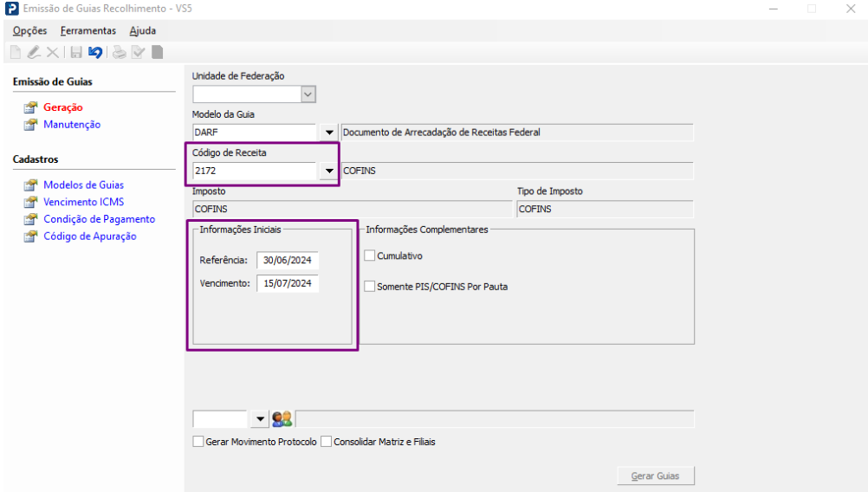Open the Opções menu
Viewport: 868px width, 492px height.
[x=29, y=30]
